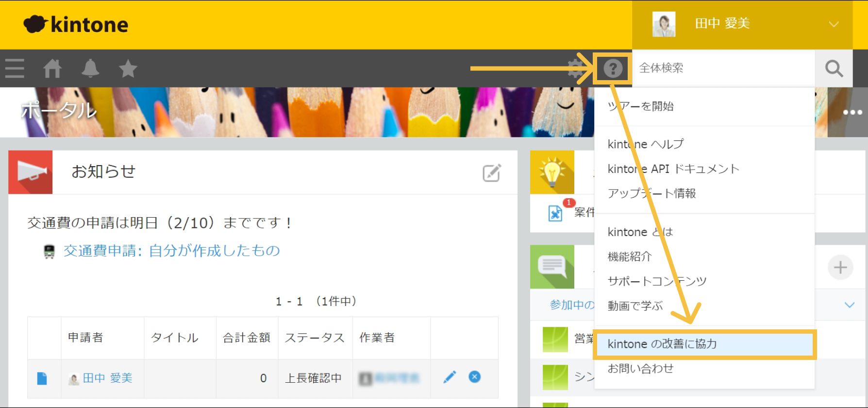Click the ポータル page title
868x408 pixels.
tap(59, 111)
